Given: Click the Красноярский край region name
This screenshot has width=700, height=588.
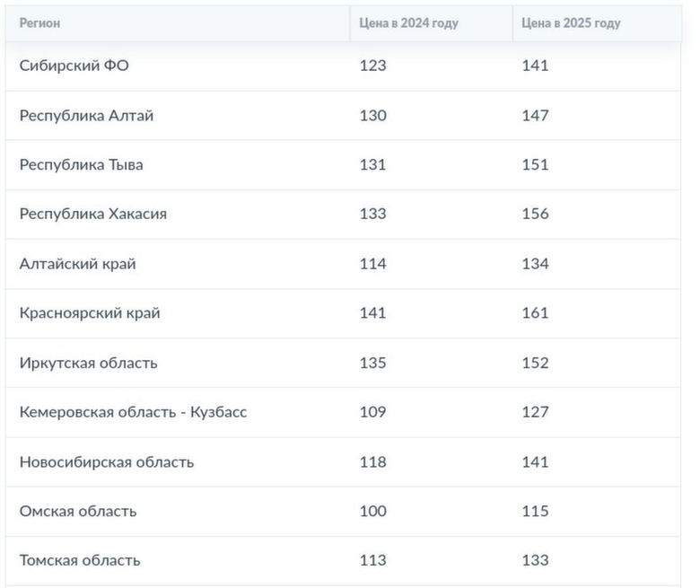Looking at the screenshot, I should coord(90,313).
